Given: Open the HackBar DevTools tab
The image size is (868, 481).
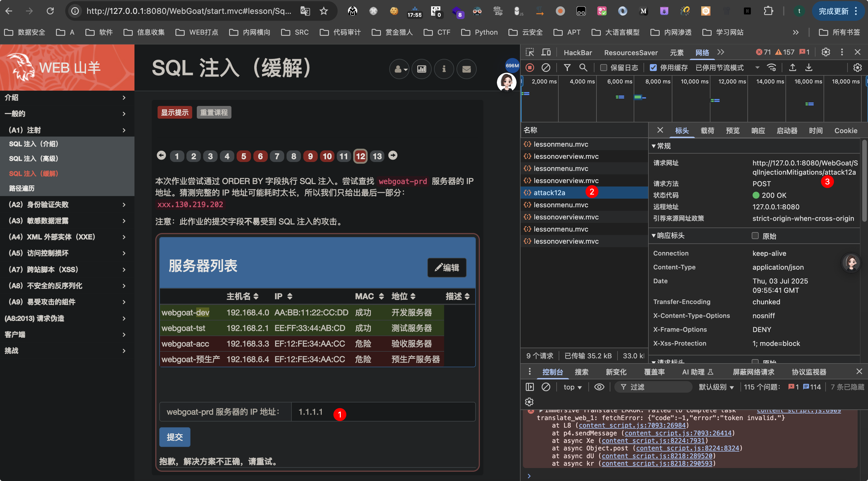Looking at the screenshot, I should tap(577, 53).
